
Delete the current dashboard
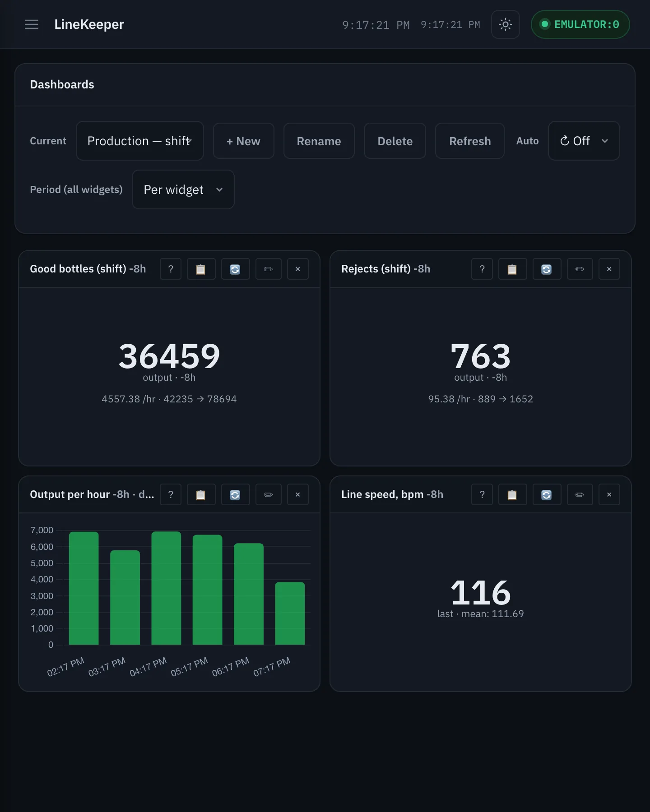(395, 141)
